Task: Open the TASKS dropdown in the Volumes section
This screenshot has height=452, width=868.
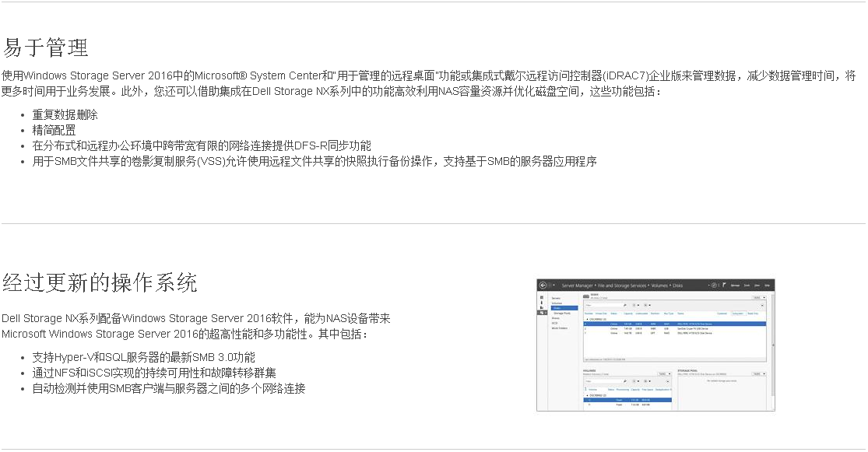Action: pyautogui.click(x=662, y=373)
